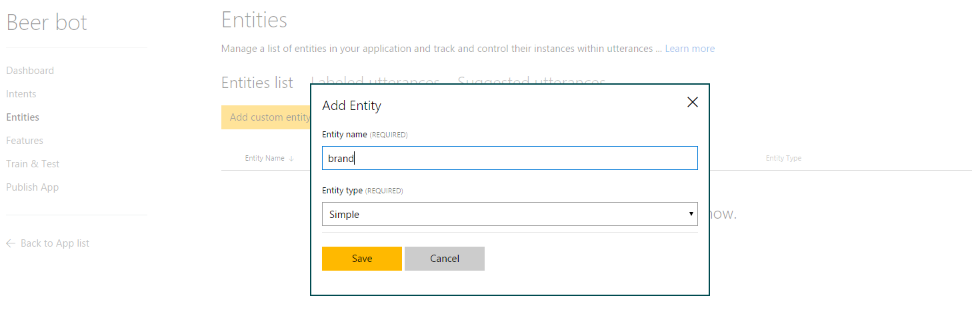Viewport: 980px width, 334px height.
Task: Click the Beer bot app title
Action: click(x=47, y=23)
